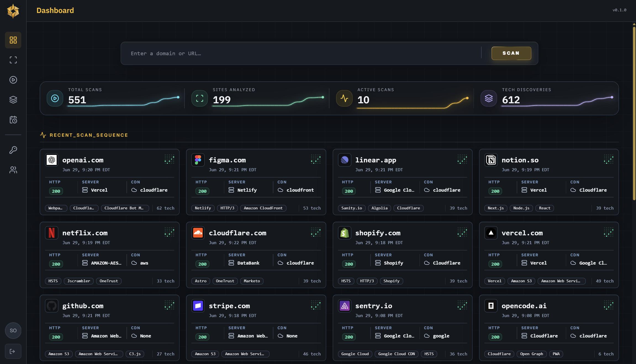Click the Amazon CloudFront tag on figma.com
Viewport: 636px width, 364px height.
pyautogui.click(x=263, y=208)
